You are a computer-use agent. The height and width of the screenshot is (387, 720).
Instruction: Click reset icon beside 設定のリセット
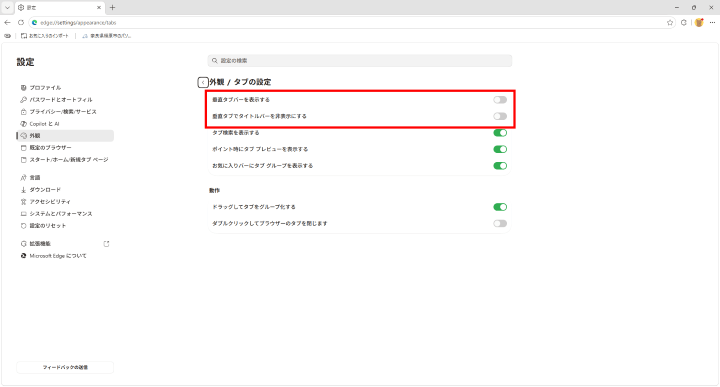pos(23,226)
